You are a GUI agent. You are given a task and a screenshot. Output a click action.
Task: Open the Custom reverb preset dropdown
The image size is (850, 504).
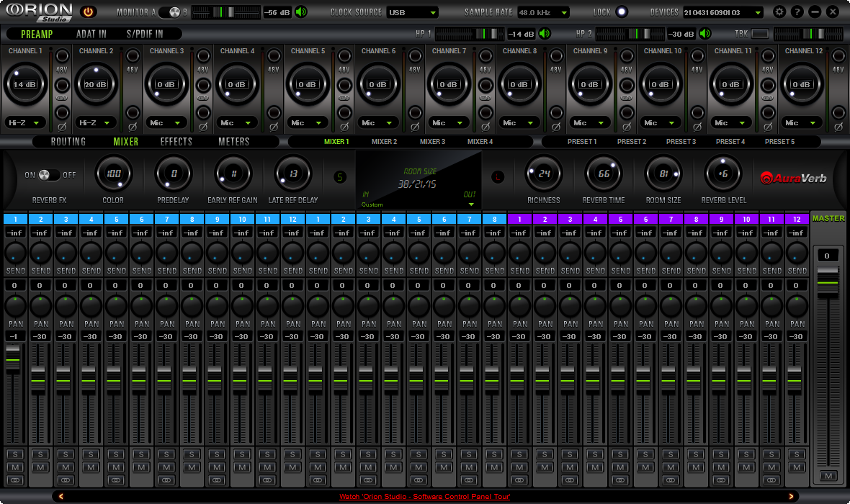tap(417, 204)
